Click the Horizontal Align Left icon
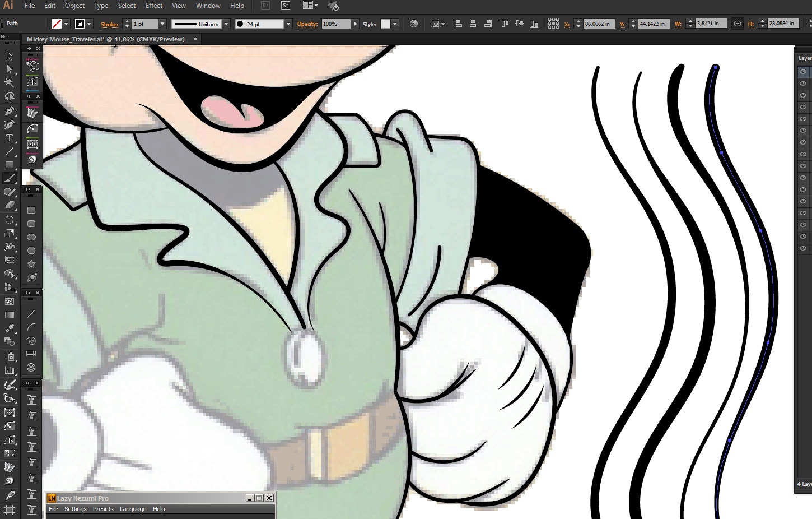812x519 pixels. 458,24
